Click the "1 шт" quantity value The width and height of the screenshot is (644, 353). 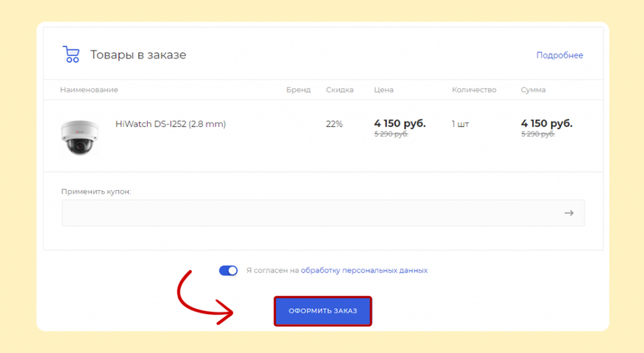click(x=460, y=124)
